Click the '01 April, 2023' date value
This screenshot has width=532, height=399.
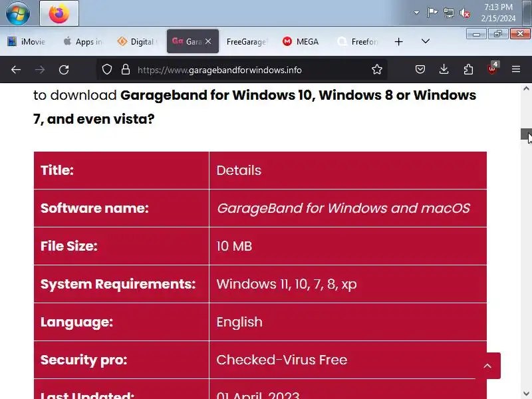258,396
